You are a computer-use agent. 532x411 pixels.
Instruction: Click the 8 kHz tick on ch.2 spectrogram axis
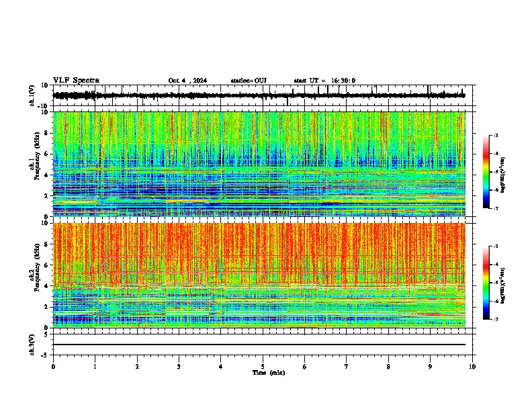click(46, 244)
